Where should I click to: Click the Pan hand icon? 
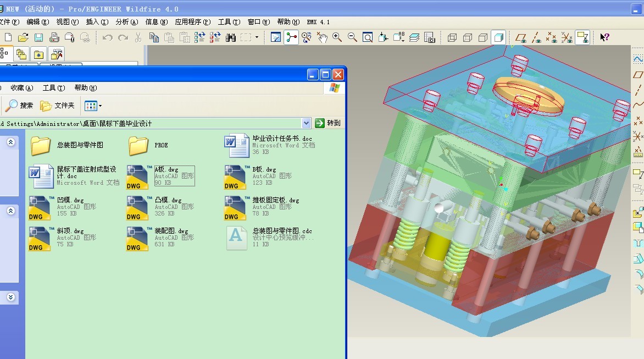[x=322, y=37]
